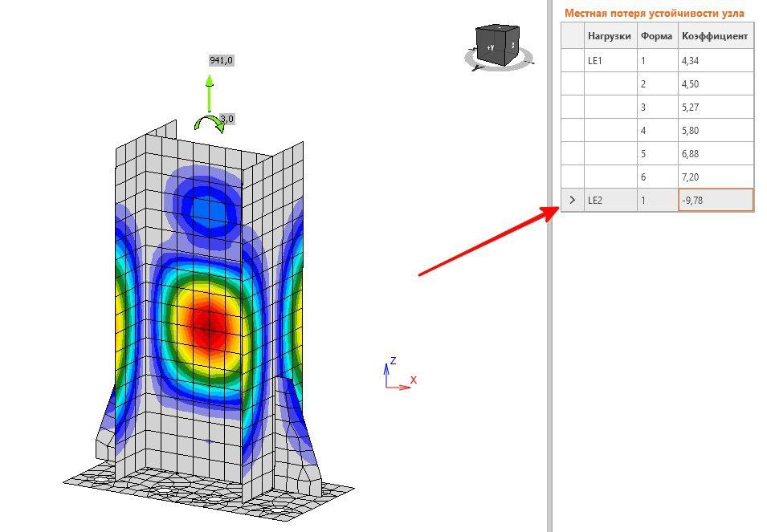Select the green axial force arrow
This screenshot has height=532, width=767.
pos(210,93)
